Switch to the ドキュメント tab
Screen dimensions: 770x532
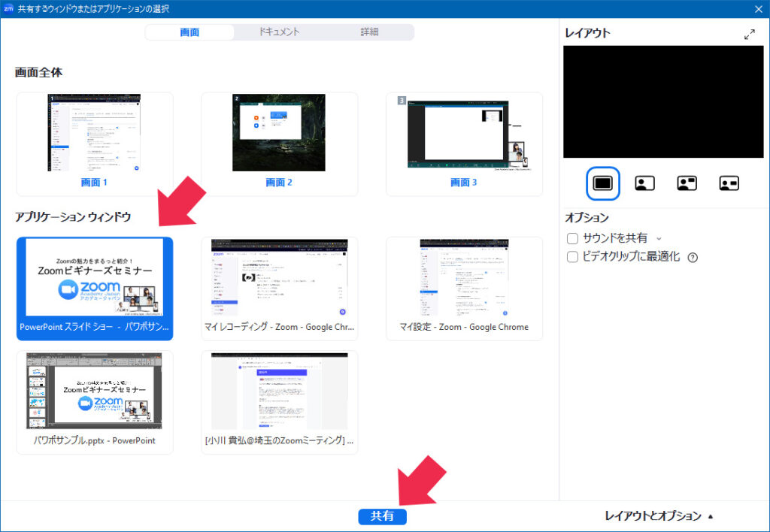click(279, 32)
